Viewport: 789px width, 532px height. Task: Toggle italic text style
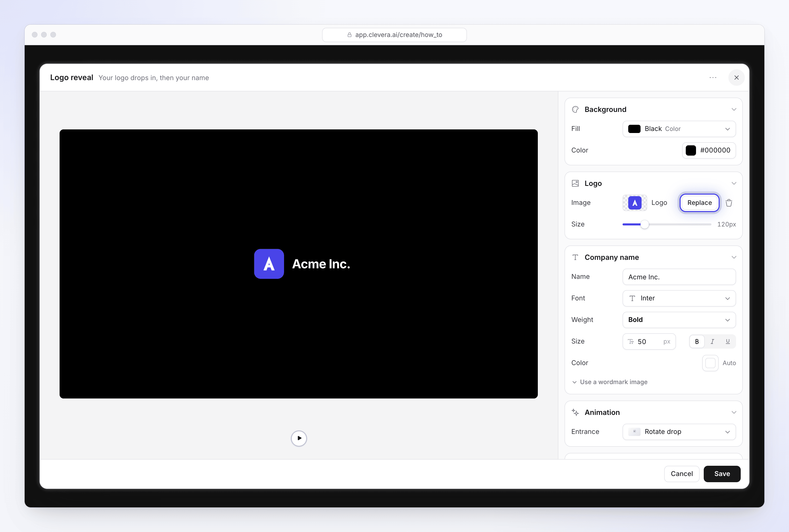(712, 342)
